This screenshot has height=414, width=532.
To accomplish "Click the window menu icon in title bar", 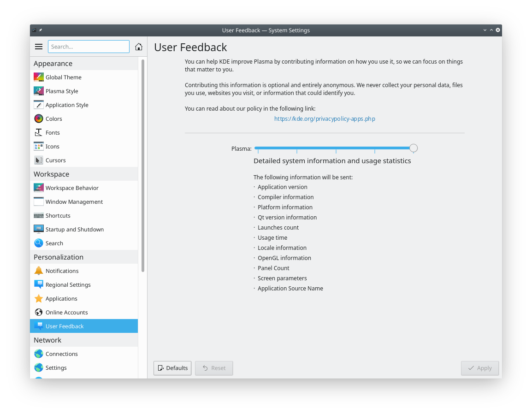I will (x=34, y=30).
